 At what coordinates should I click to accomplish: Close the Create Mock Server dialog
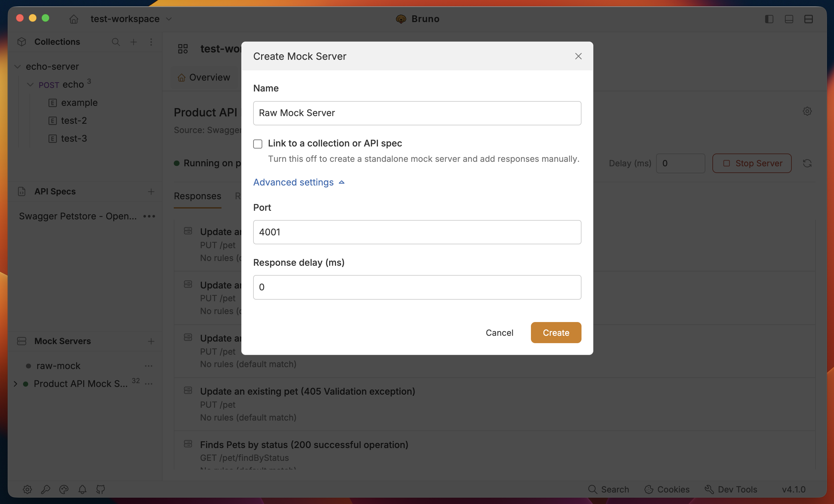(x=578, y=56)
